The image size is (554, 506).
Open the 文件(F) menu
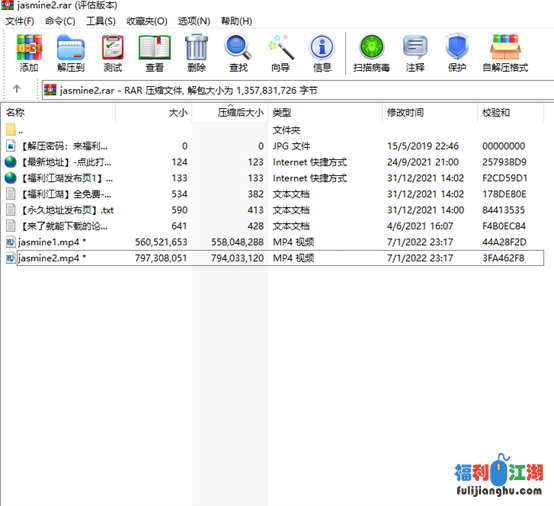(19, 21)
